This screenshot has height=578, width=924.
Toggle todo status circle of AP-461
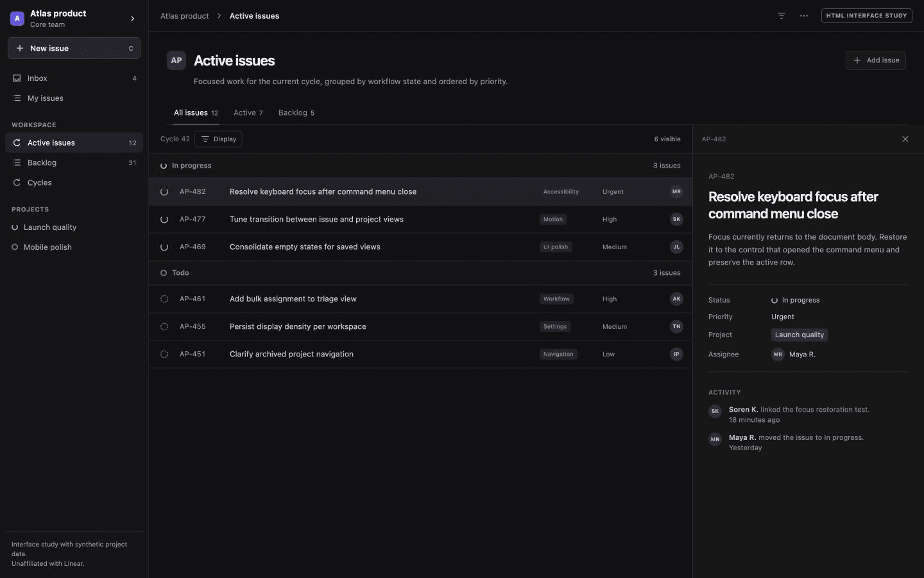pos(164,299)
